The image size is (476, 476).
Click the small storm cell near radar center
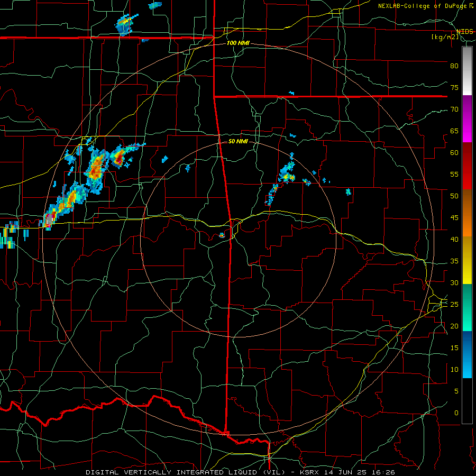coord(222,235)
